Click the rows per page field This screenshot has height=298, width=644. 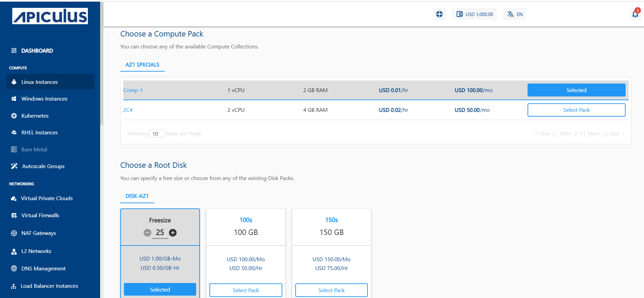156,134
